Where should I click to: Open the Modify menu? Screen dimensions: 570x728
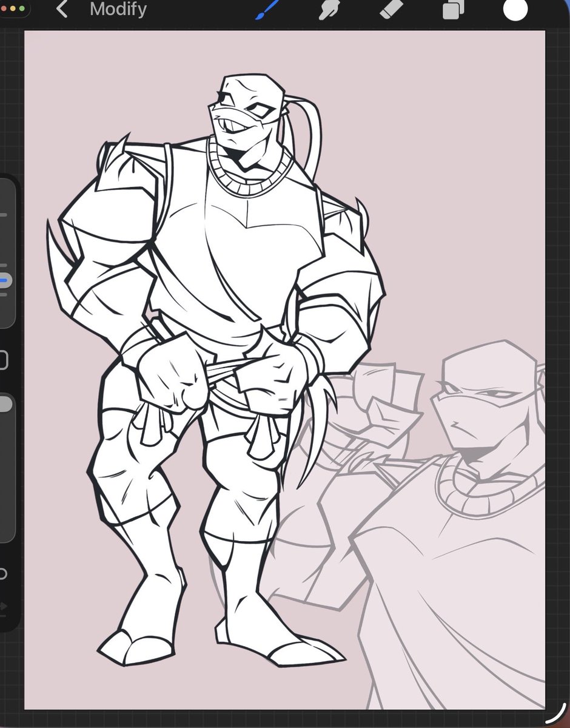point(118,9)
